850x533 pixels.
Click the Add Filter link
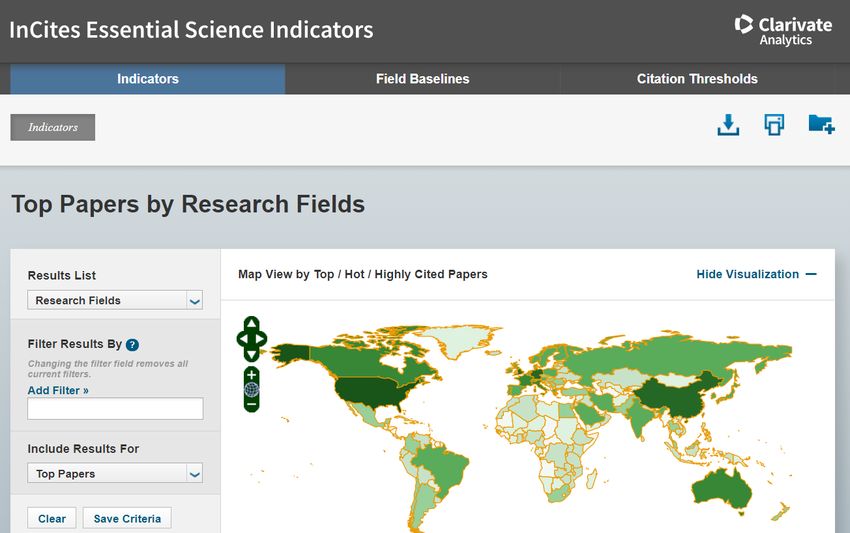58,390
